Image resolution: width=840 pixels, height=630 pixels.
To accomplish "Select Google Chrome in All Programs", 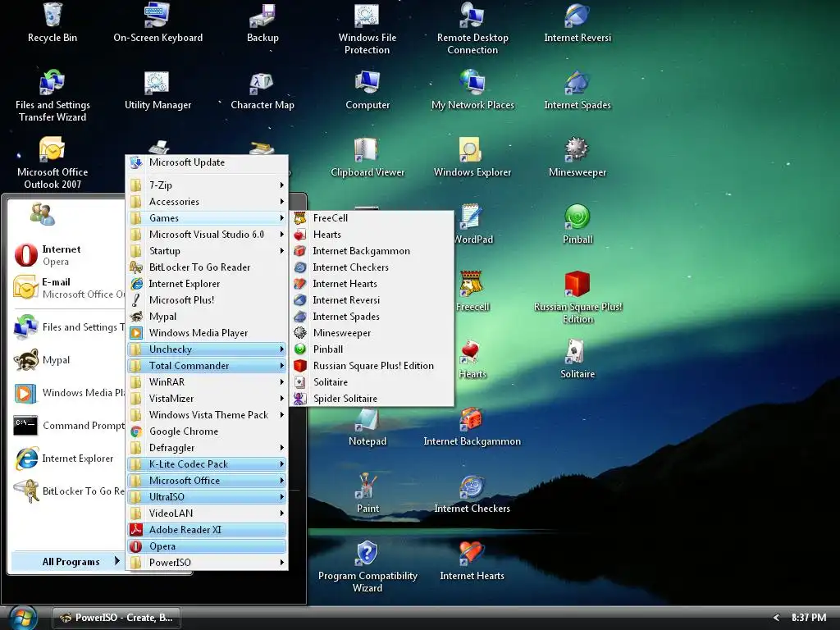I will (207, 431).
